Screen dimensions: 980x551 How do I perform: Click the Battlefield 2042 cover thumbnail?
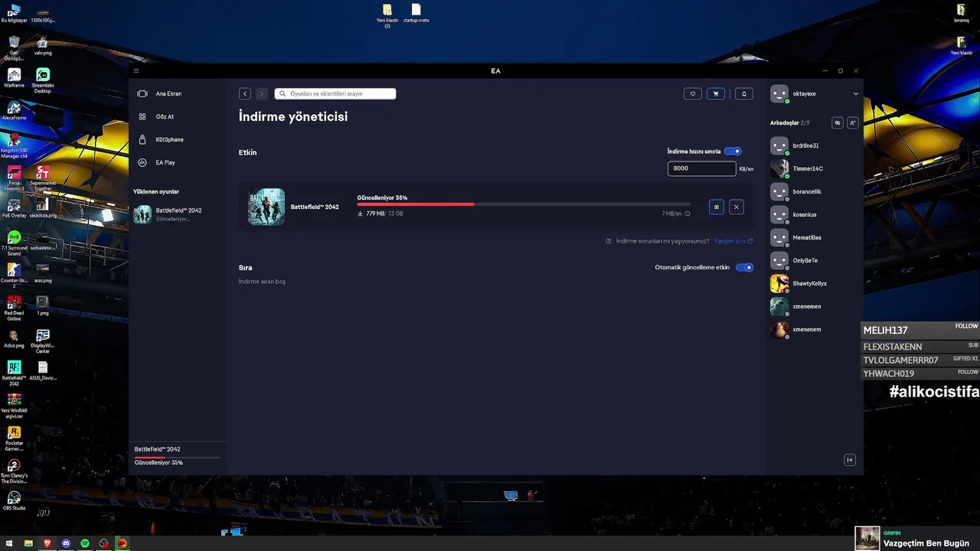266,207
